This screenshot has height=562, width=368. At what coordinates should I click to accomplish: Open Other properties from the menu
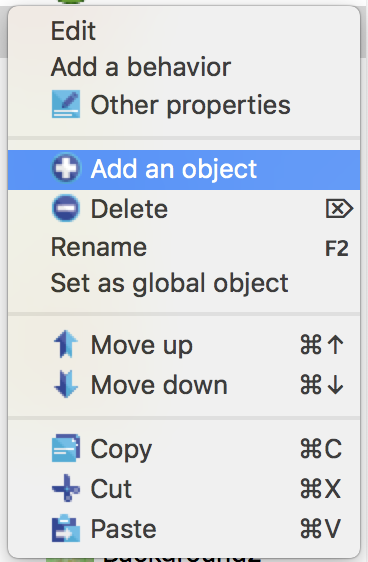[184, 105]
